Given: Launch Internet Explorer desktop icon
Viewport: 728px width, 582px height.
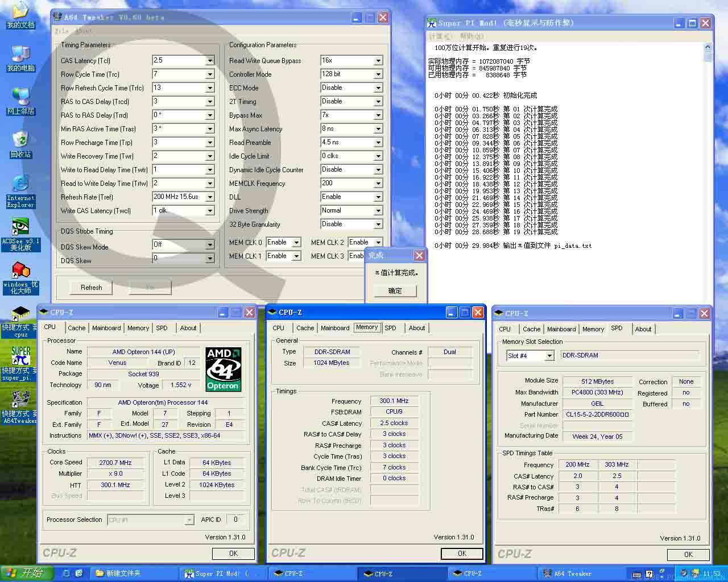Looking at the screenshot, I should (x=20, y=190).
